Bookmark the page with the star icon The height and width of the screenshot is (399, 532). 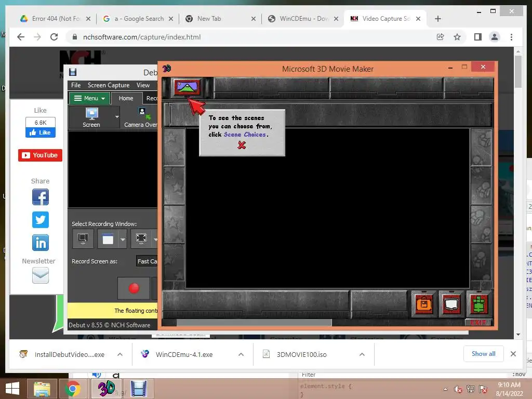457,37
